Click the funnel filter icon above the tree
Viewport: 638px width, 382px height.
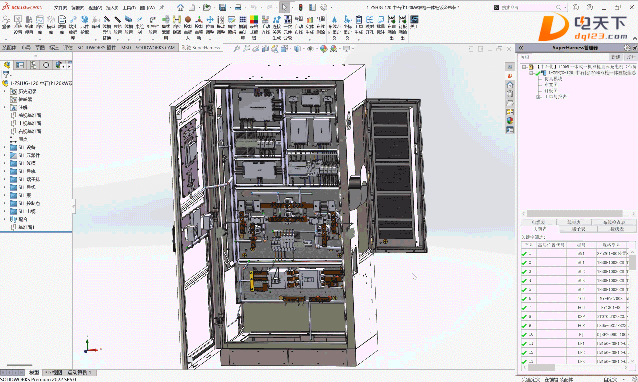(6, 74)
